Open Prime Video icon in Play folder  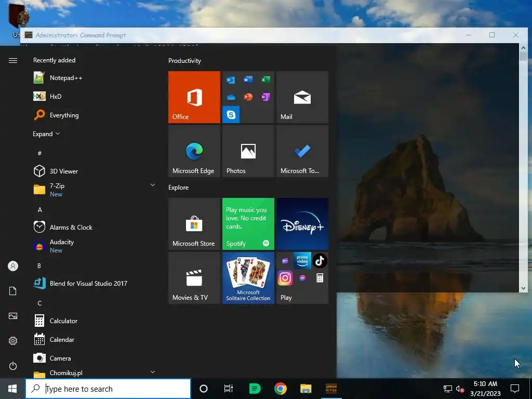(x=302, y=260)
